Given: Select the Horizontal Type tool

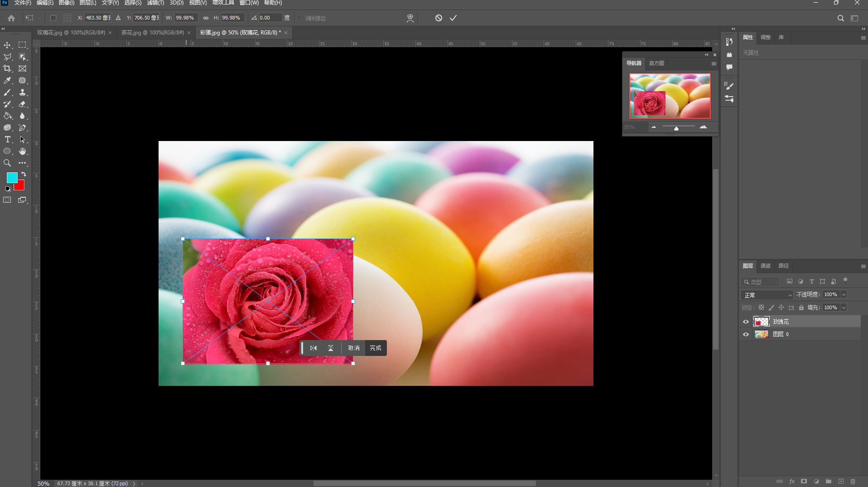Looking at the screenshot, I should point(7,140).
